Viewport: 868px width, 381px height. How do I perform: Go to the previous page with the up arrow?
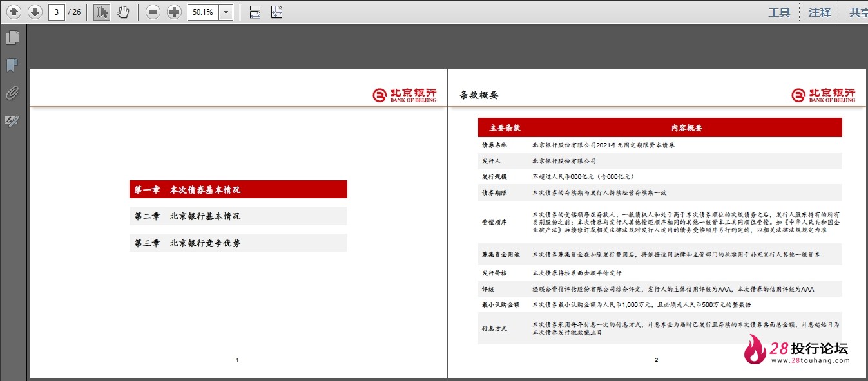14,12
